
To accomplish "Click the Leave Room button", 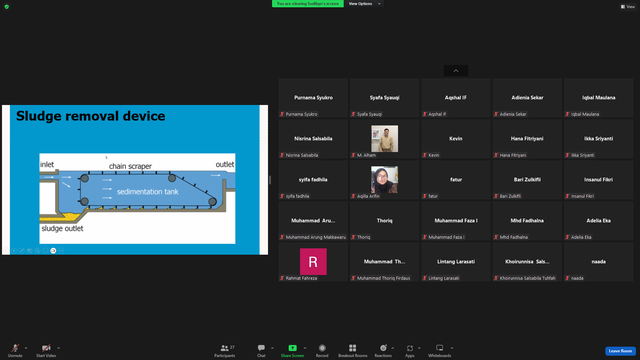I will [620, 351].
